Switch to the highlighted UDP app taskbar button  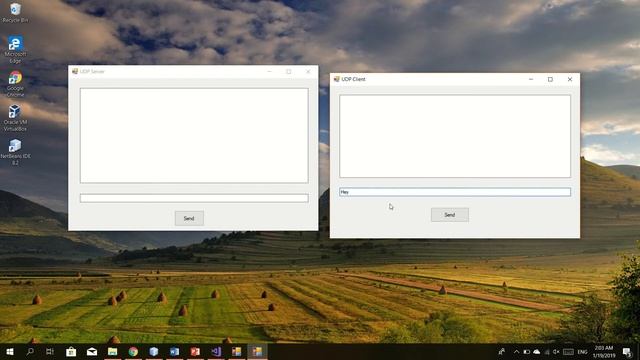(x=257, y=351)
